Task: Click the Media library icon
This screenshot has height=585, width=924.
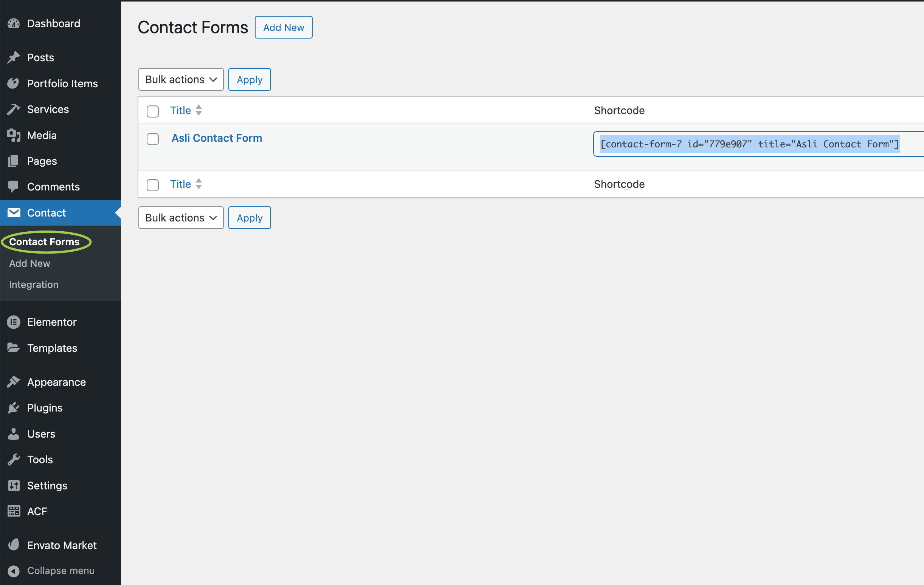Action: [14, 135]
